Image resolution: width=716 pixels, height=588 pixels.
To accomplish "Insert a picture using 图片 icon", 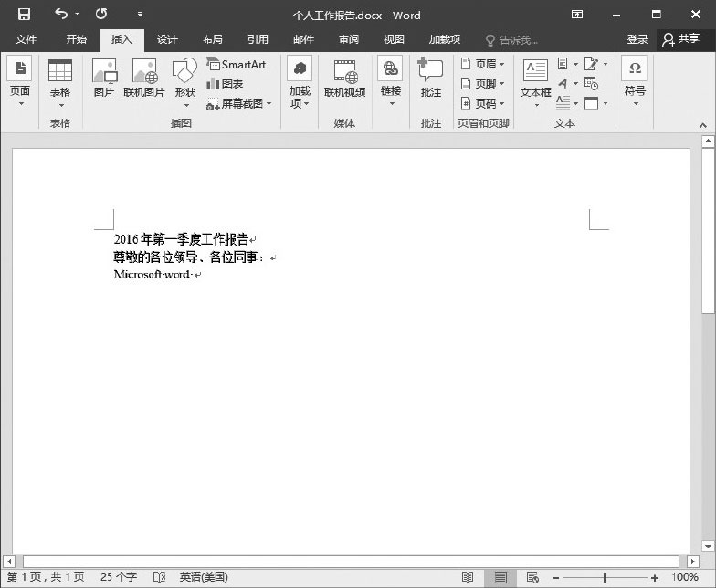I will click(x=104, y=78).
